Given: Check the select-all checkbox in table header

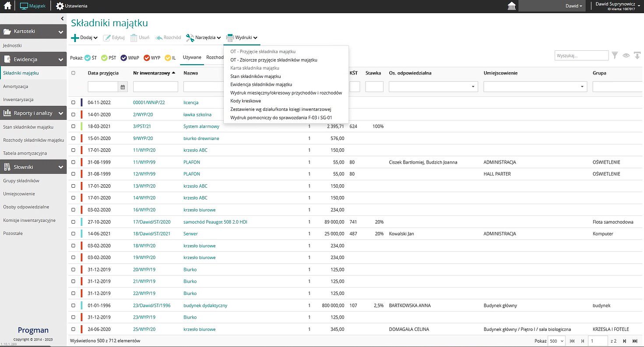Looking at the screenshot, I should click(74, 73).
